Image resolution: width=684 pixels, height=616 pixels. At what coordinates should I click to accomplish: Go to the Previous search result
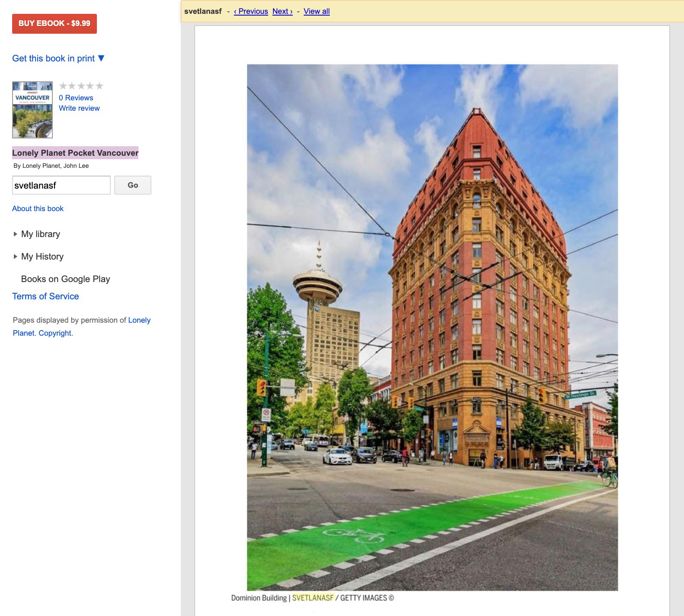(251, 11)
